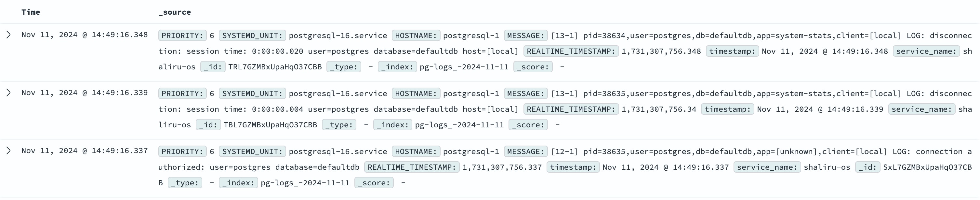This screenshot has width=980, height=200.
Task: Click the _type label in the 14:49:16.339 row
Action: click(339, 124)
